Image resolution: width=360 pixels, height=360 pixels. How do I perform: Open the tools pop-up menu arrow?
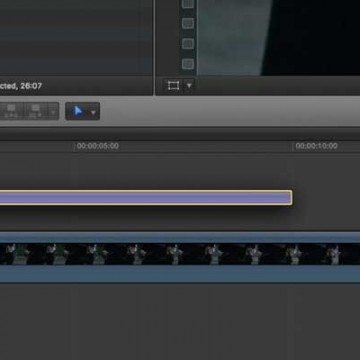click(93, 112)
